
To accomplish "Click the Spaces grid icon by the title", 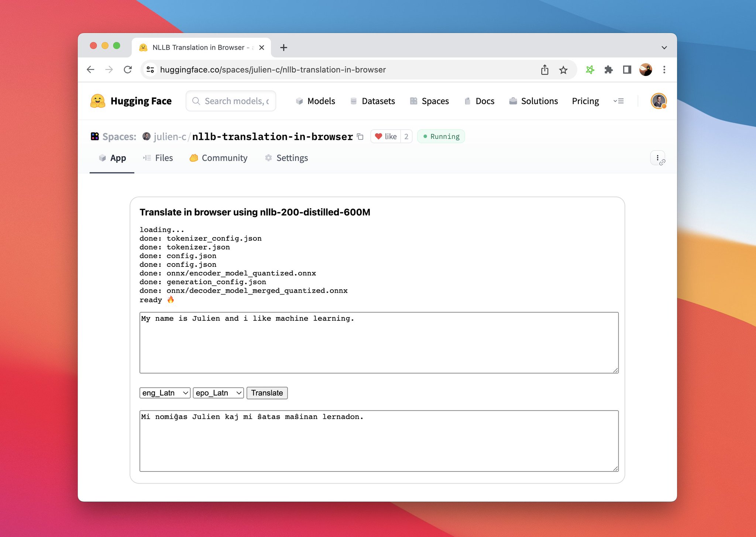I will [95, 137].
